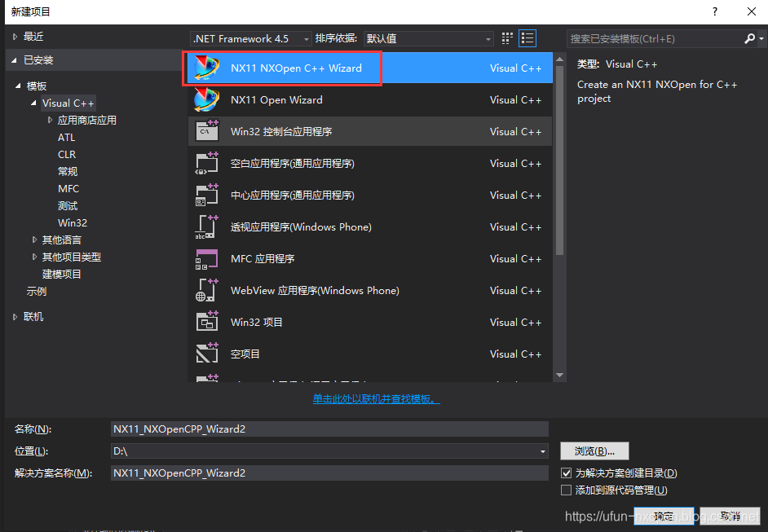The height and width of the screenshot is (532, 768).
Task: Click the template list scroll-down arrow
Action: (559, 376)
